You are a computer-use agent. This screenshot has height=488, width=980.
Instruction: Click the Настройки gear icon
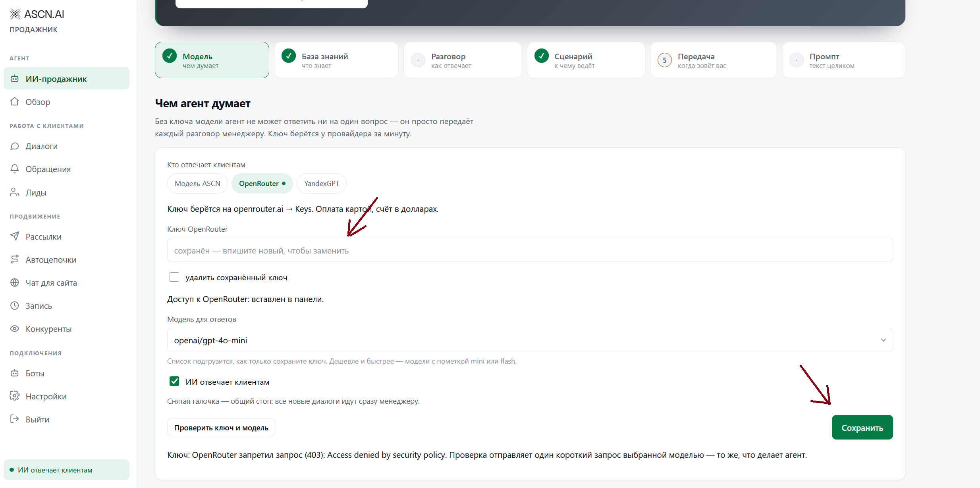pos(15,396)
